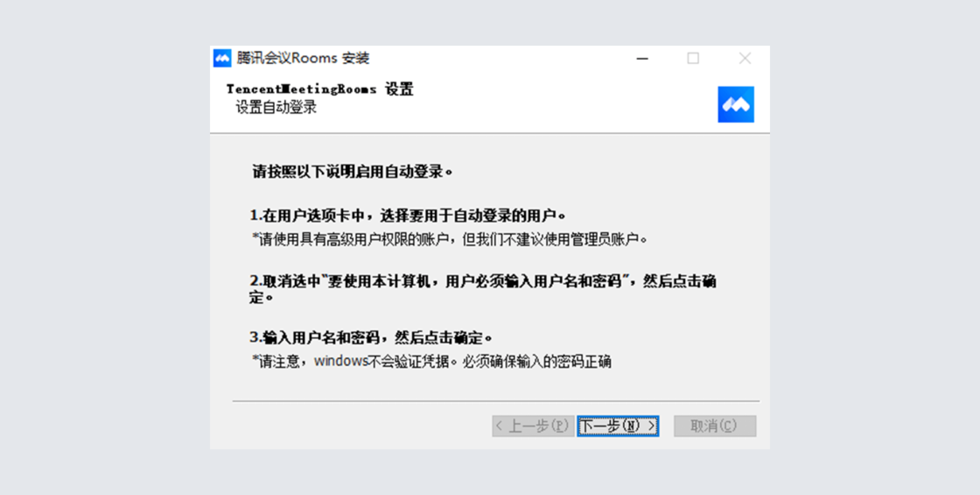Click step 3 text 输入用户名和密码

(370, 337)
